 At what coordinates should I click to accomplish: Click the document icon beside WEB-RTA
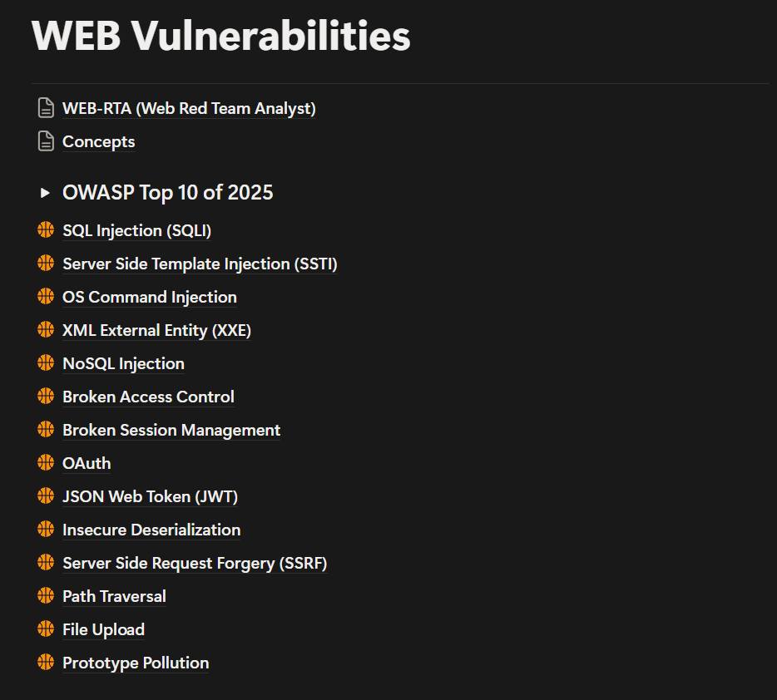pyautogui.click(x=46, y=108)
